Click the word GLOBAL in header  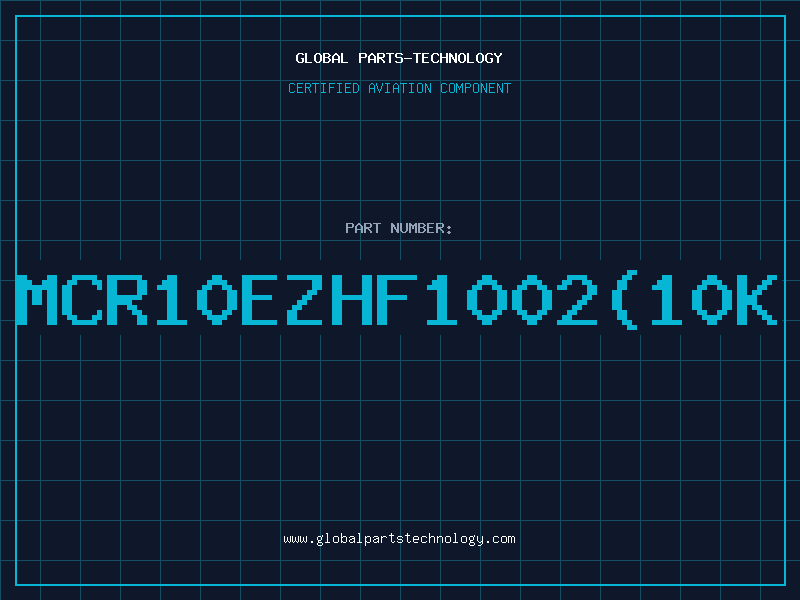point(321,58)
